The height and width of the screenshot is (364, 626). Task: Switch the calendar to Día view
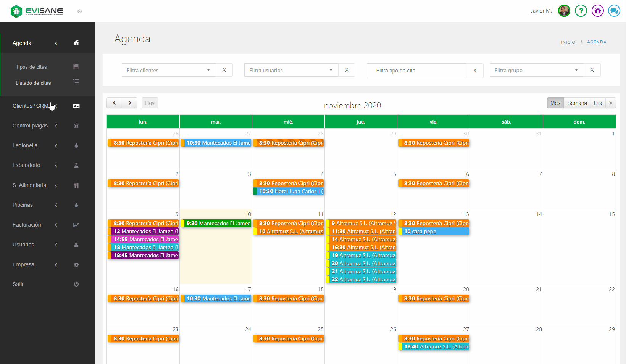coord(598,103)
